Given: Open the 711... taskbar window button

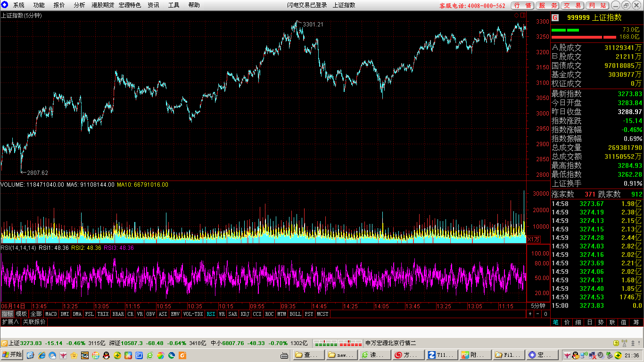Looking at the screenshot, I should point(441,355).
